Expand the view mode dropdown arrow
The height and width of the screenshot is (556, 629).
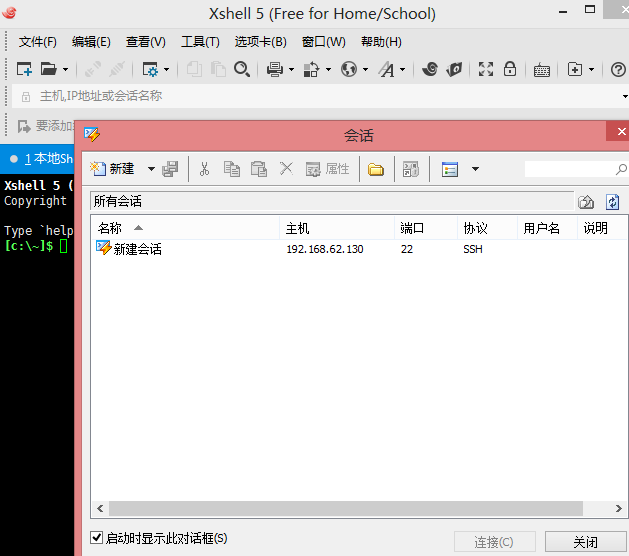(x=475, y=169)
